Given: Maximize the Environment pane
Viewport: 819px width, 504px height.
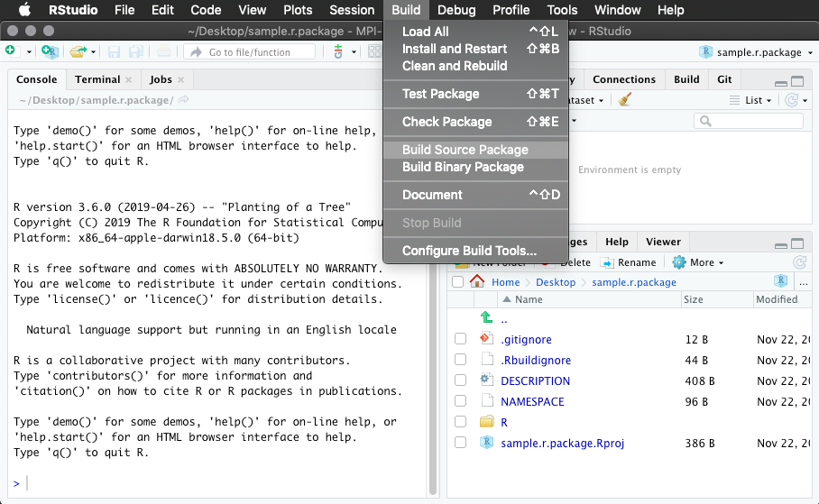Looking at the screenshot, I should point(797,81).
